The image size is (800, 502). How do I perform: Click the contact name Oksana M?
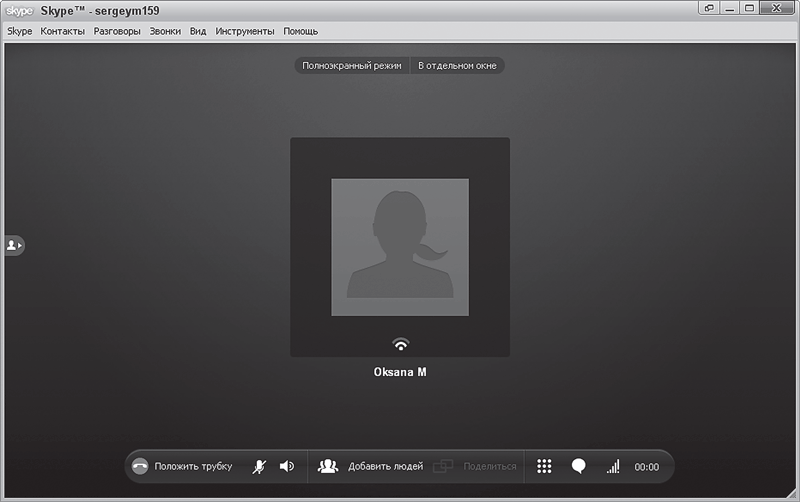[x=400, y=372]
